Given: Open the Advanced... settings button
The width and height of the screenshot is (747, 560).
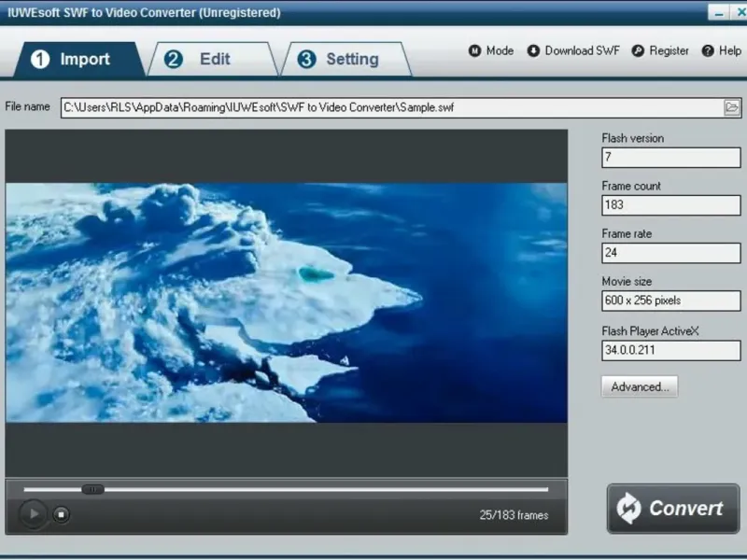Looking at the screenshot, I should pos(640,386).
